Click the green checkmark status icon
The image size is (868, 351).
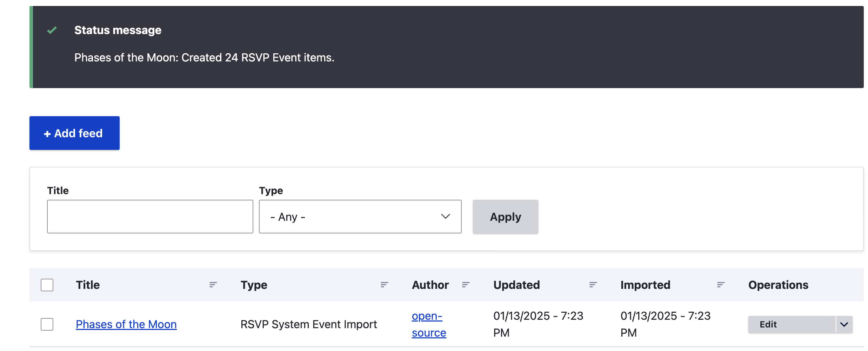[52, 30]
